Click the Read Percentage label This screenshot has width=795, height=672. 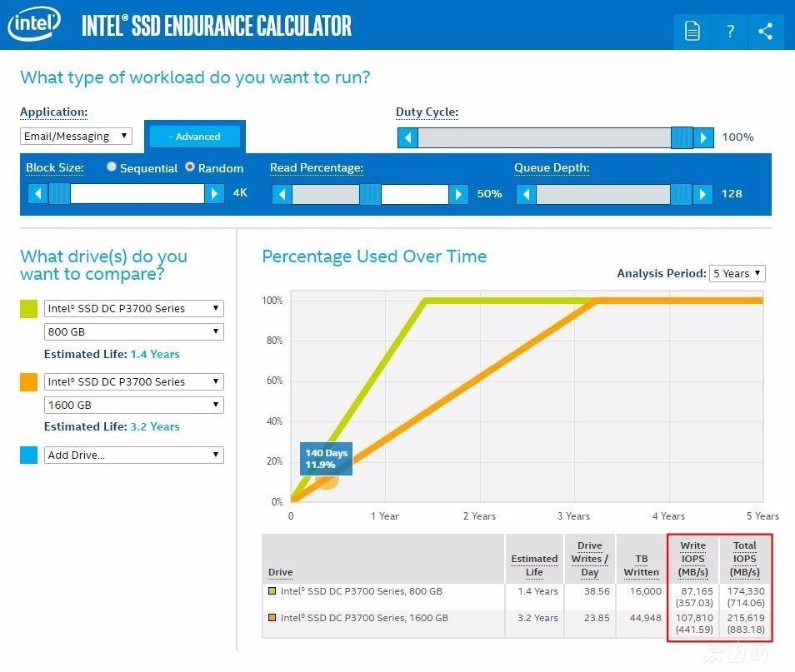pos(317,167)
